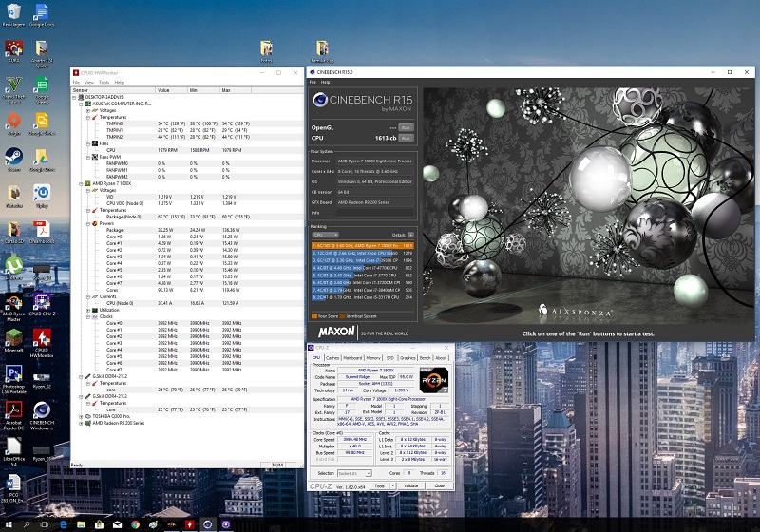Open the View menu in HWMonitor
This screenshot has height=532, width=760.
coord(89,83)
